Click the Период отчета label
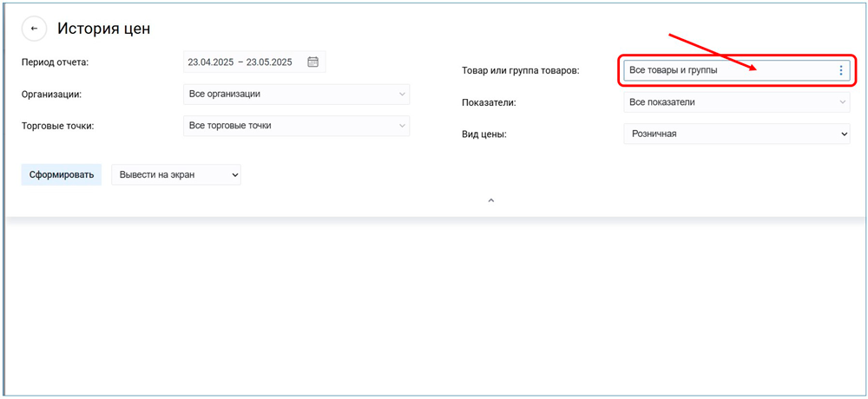 (56, 62)
